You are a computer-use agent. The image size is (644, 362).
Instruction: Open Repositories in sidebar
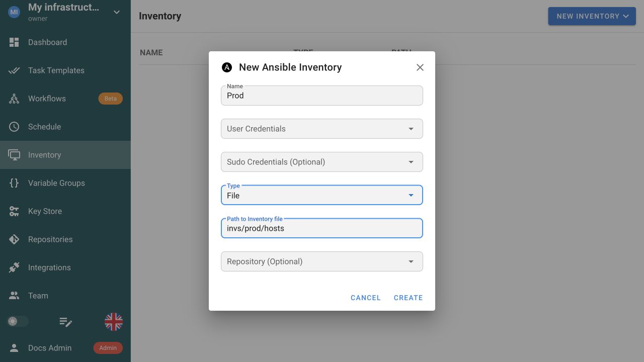pos(65,239)
